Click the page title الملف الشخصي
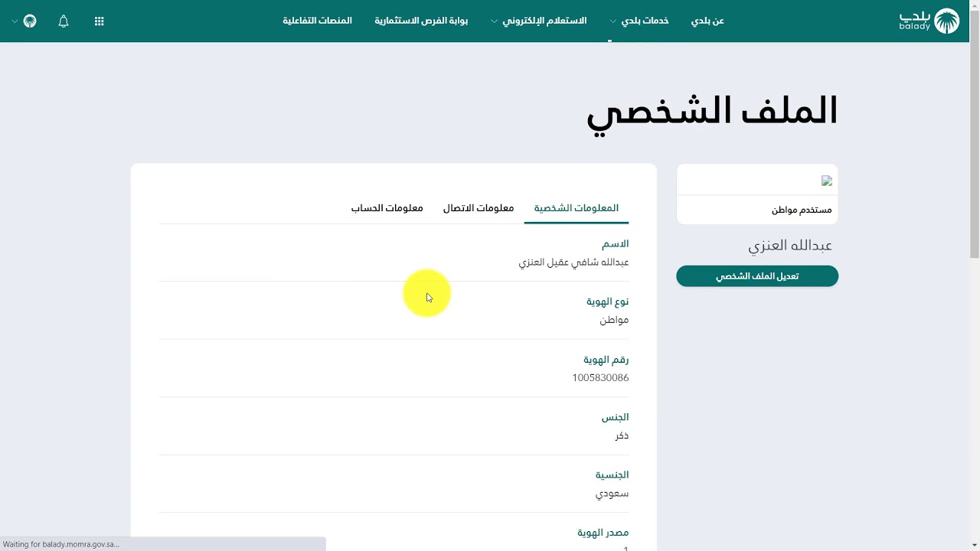The image size is (980, 551). coord(712,112)
